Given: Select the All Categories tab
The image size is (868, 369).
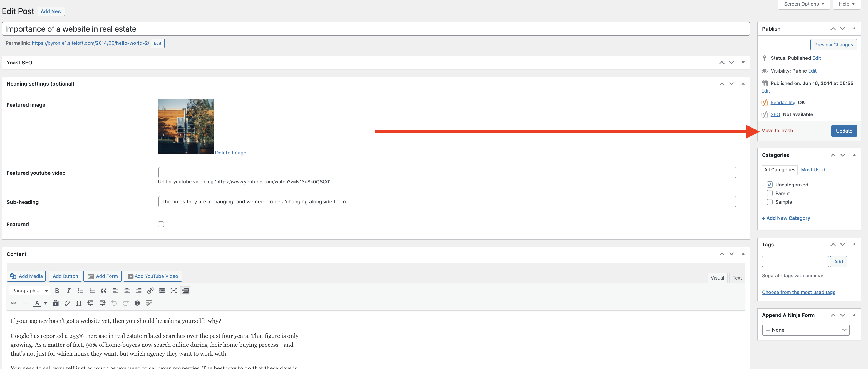Looking at the screenshot, I should point(779,170).
